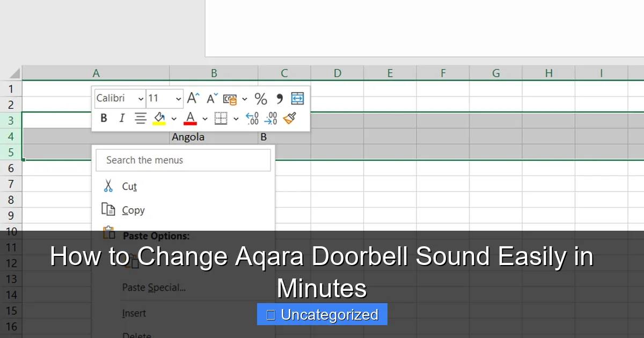Open the Paste Special dialog
Viewport: 644px width, 338px height.
point(153,288)
